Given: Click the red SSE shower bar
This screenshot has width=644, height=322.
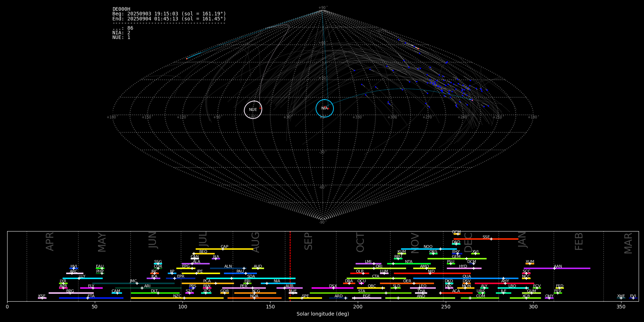Looking at the screenshot, I should point(486,239).
